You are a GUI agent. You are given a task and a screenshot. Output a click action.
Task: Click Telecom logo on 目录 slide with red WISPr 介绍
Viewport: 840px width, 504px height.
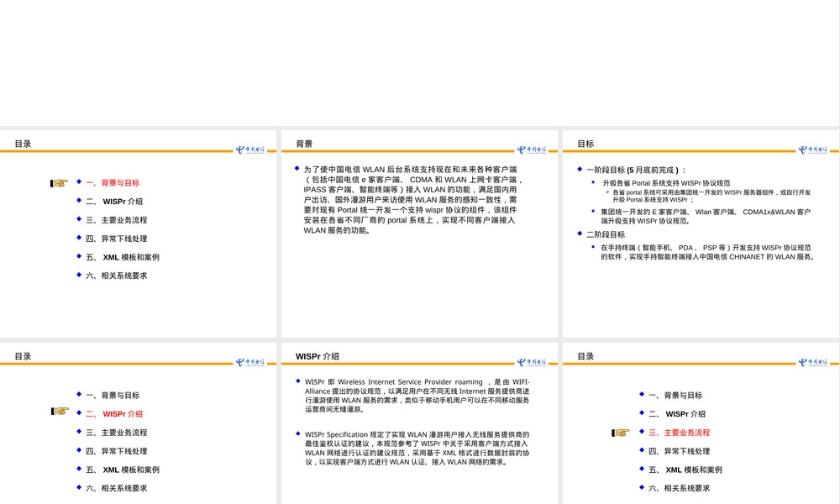tap(250, 363)
